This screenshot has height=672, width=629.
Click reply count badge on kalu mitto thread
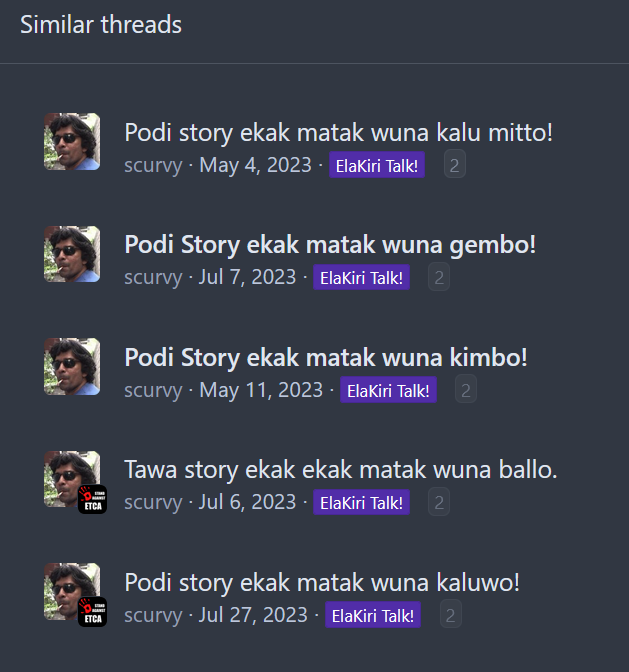[455, 164]
